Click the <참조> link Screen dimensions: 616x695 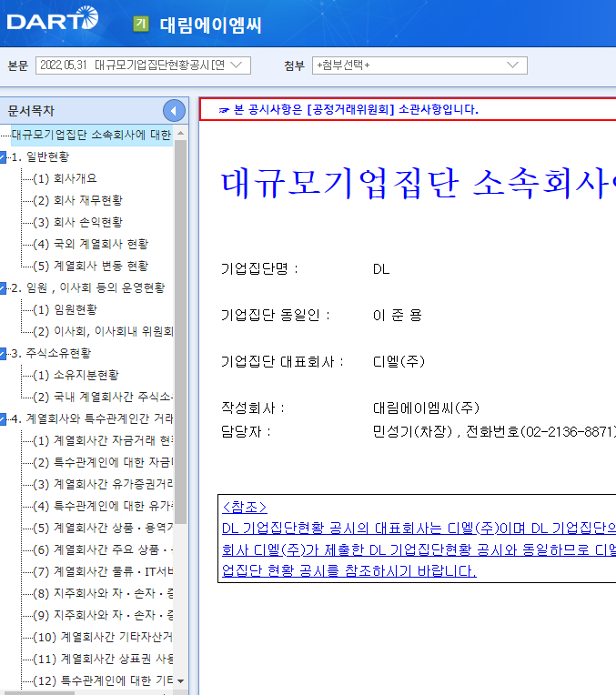(245, 507)
